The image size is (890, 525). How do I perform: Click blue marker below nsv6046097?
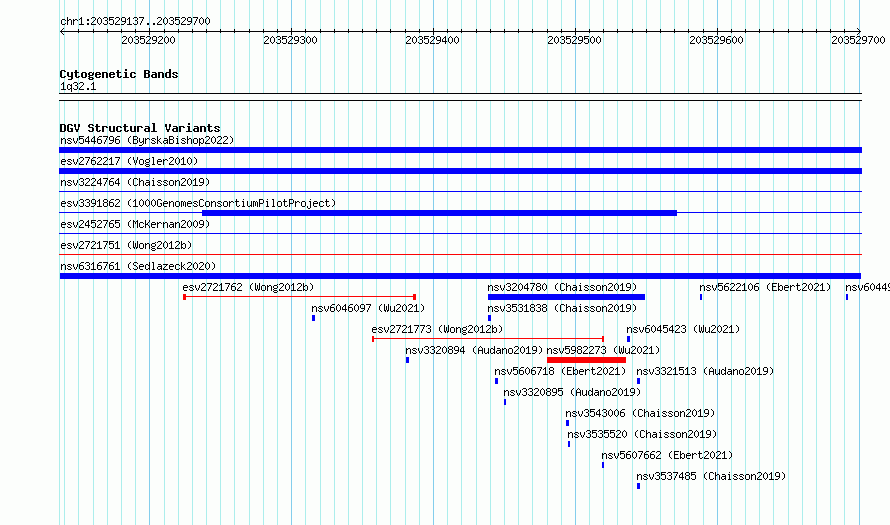pyautogui.click(x=313, y=318)
